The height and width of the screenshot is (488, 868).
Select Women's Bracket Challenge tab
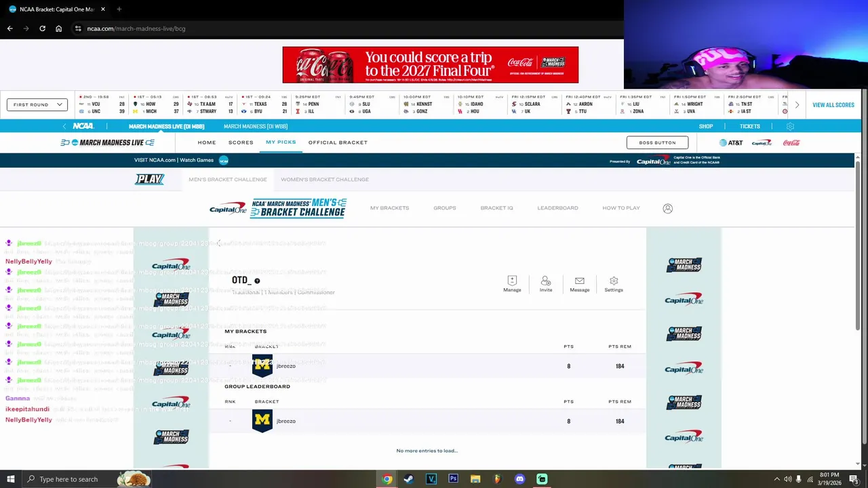[325, 180]
